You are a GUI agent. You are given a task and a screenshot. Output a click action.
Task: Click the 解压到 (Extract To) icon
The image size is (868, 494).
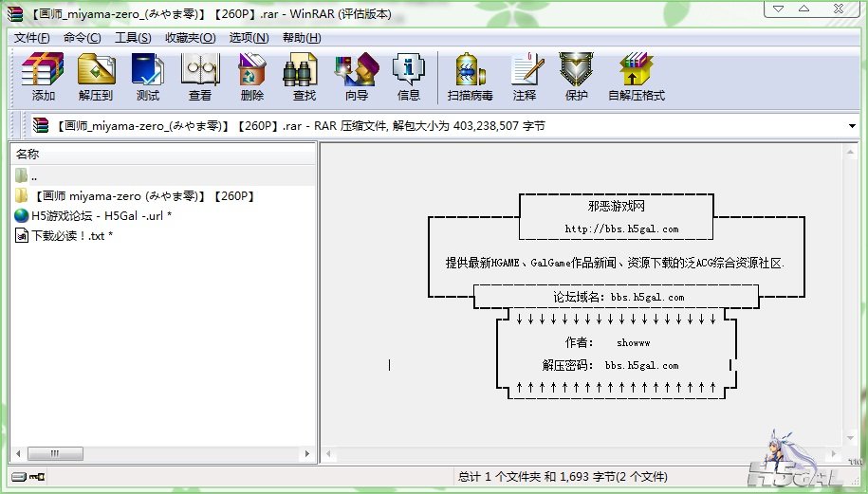click(96, 77)
